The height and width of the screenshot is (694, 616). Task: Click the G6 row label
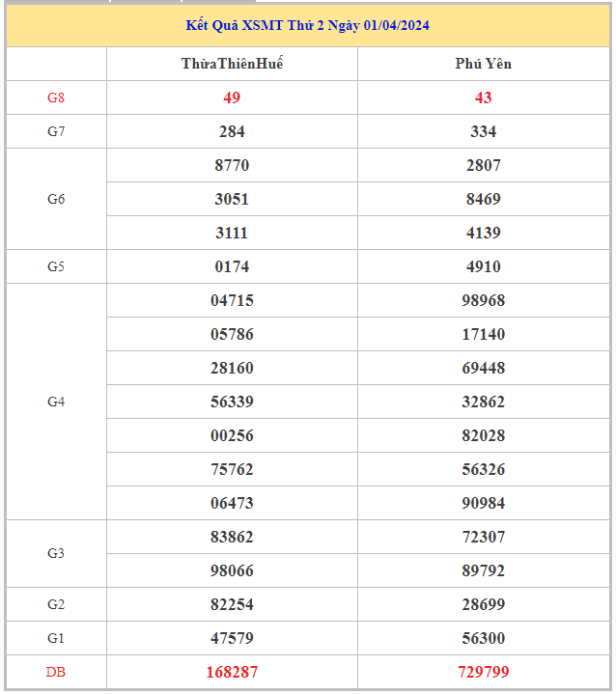click(56, 199)
